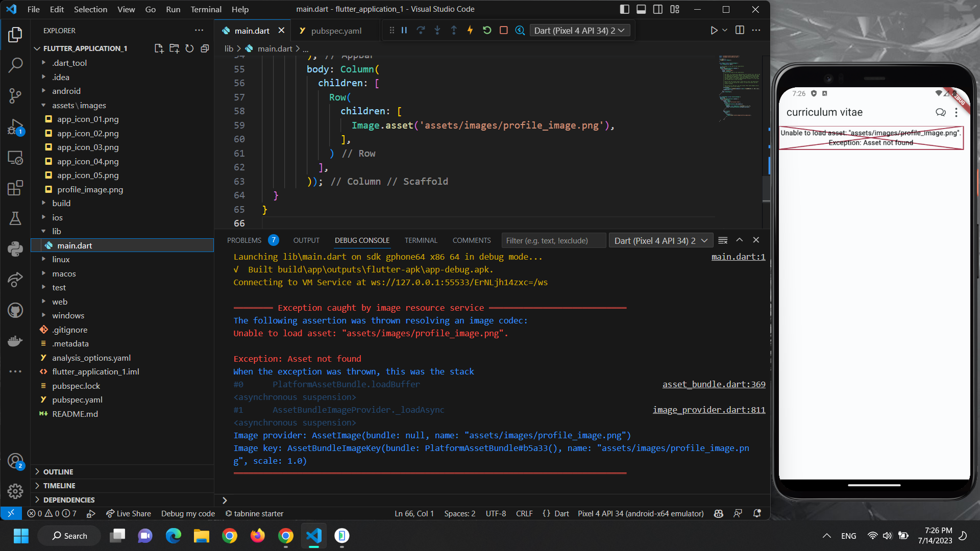The height and width of the screenshot is (551, 980).
Task: Follow the image_provider.dart:811 link
Action: click(x=709, y=410)
